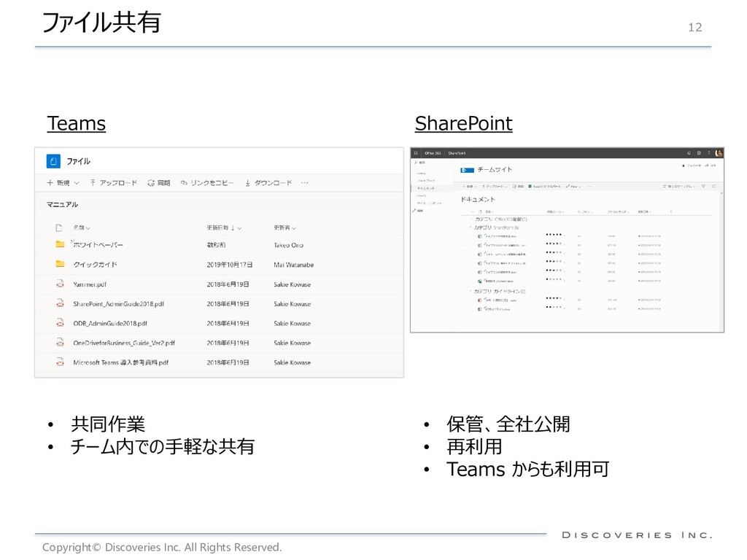This screenshot has height=560, width=747.
Task: Click the SharePoint app launcher waffle icon
Action: click(416, 153)
